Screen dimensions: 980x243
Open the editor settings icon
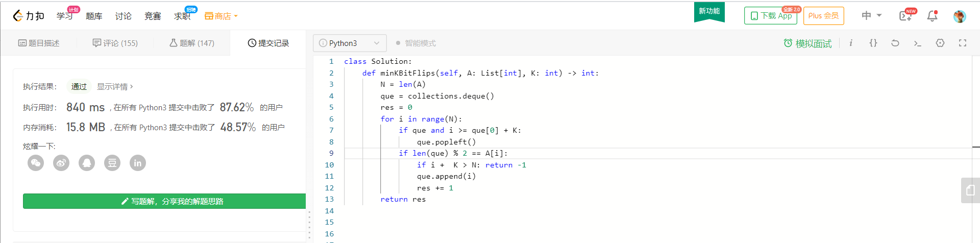click(x=940, y=43)
